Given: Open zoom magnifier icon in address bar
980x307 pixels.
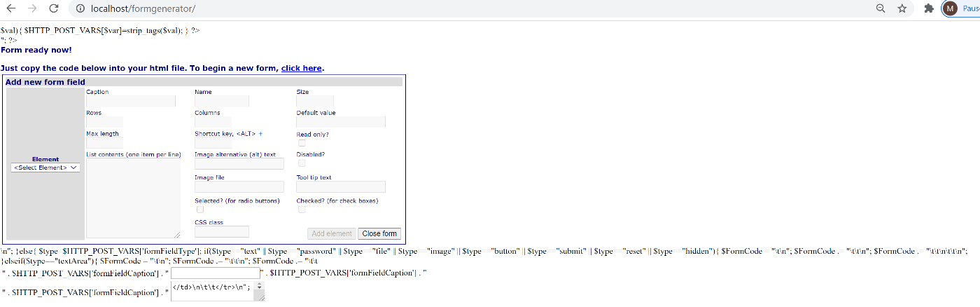Looking at the screenshot, I should coord(881,8).
